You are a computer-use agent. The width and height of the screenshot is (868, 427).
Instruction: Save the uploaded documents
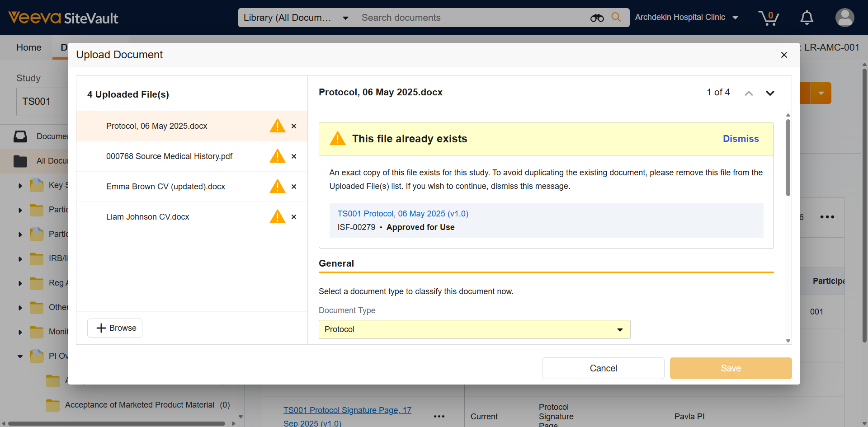(x=730, y=368)
